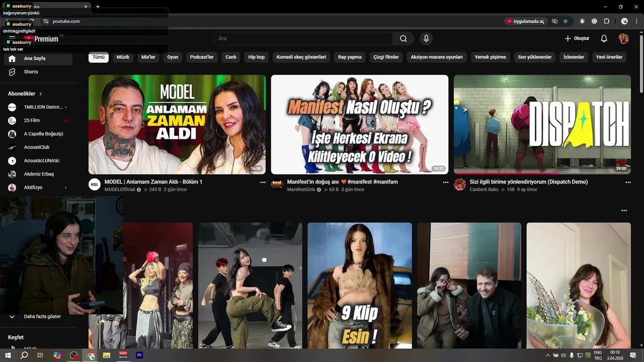Open the Akdeniz Erbaş subscription
This screenshot has height=362, width=644.
pos(38,174)
